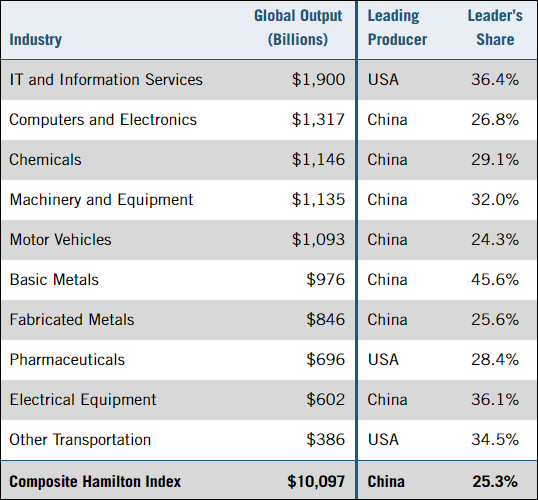Click Machinery and Equipment label
The width and height of the screenshot is (538, 500).
[x=101, y=200]
